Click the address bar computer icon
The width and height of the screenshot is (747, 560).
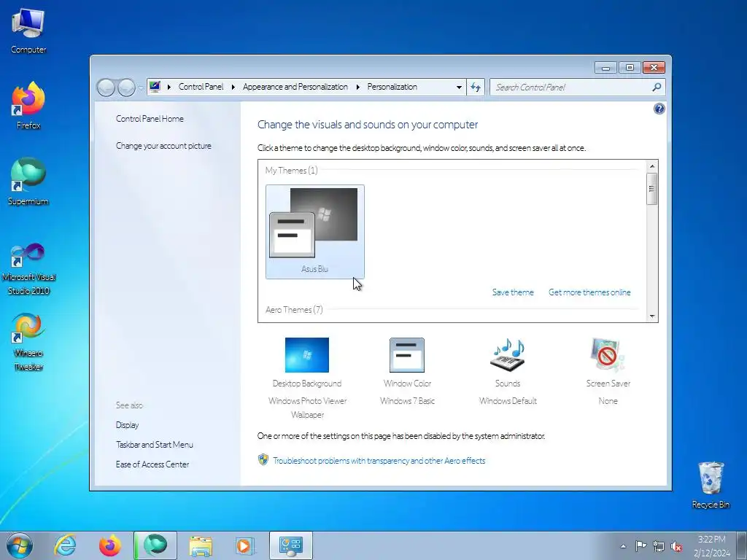tap(155, 87)
